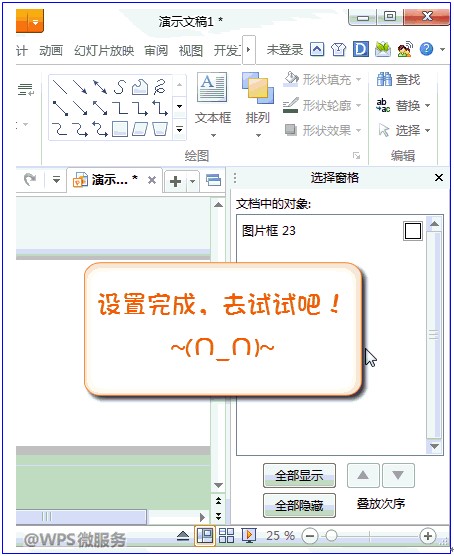This screenshot has height=556, width=454.
Task: Toggle visibility of 图片框 23
Action: click(413, 231)
